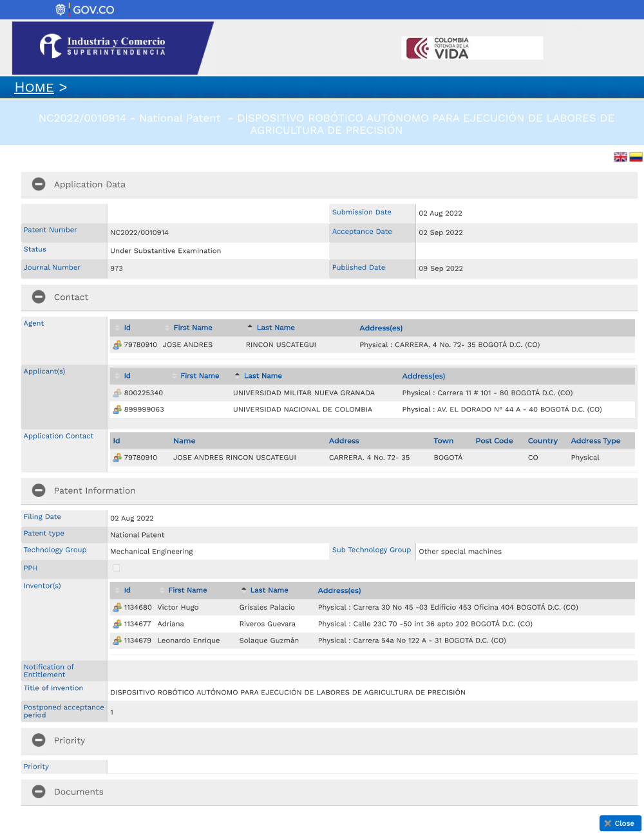Go to the HOME breadcrumb link
The height and width of the screenshot is (833, 644).
tap(34, 88)
